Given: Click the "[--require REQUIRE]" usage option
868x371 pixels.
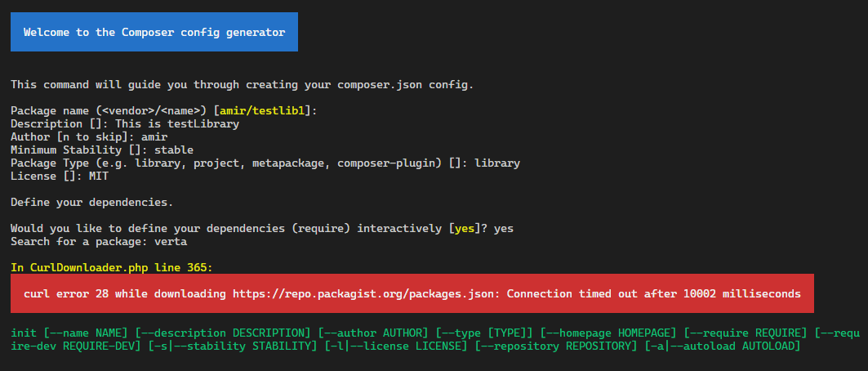Looking at the screenshot, I should (x=746, y=333).
